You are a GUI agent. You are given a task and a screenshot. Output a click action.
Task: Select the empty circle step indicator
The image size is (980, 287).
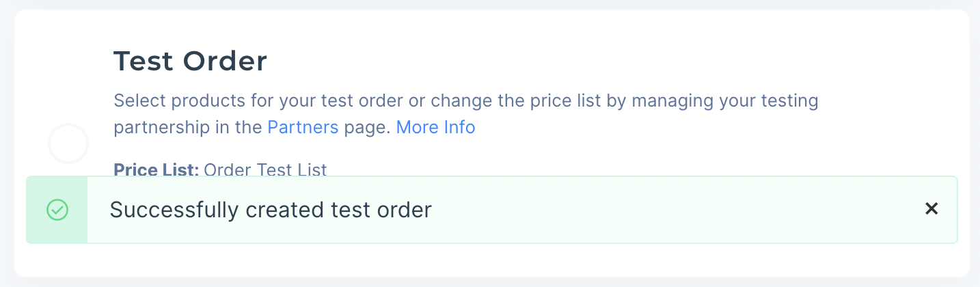tap(68, 143)
